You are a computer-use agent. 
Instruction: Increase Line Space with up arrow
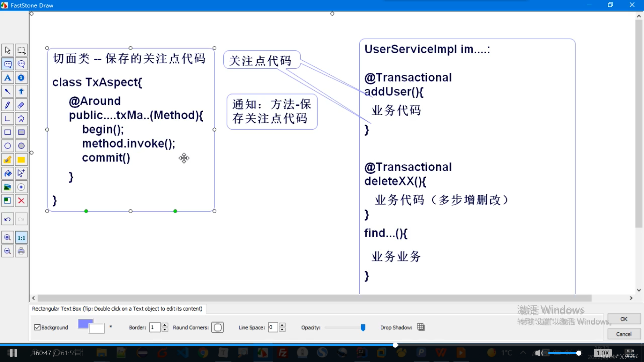[282, 325]
